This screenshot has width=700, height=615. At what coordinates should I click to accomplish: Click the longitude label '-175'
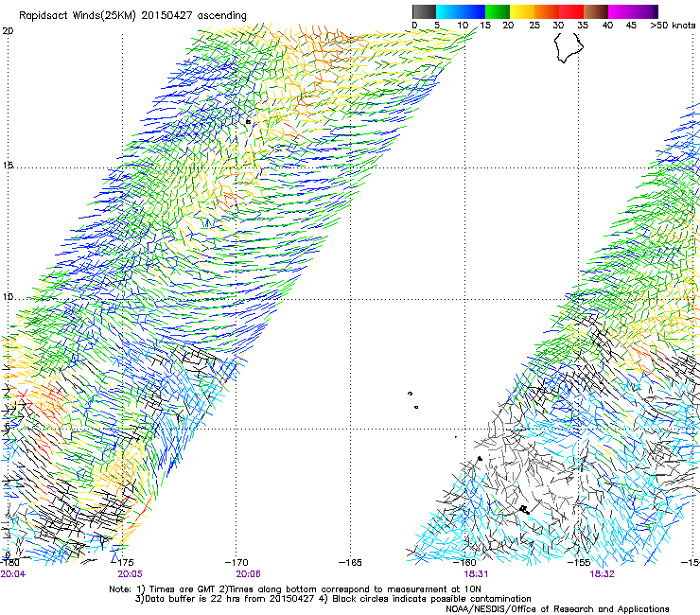(121, 562)
